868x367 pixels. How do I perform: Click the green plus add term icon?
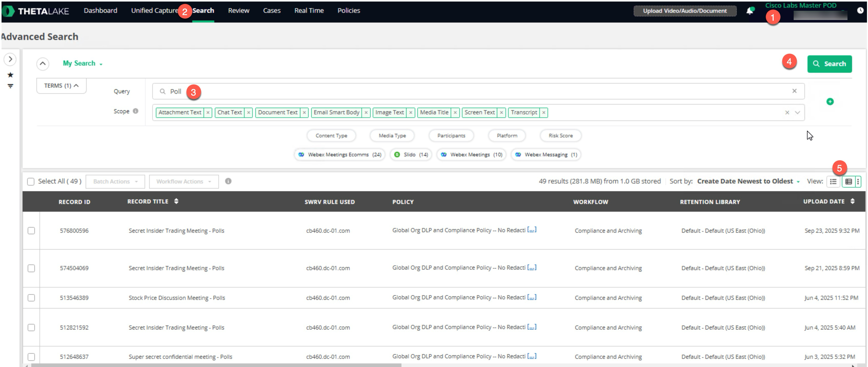pos(830,101)
